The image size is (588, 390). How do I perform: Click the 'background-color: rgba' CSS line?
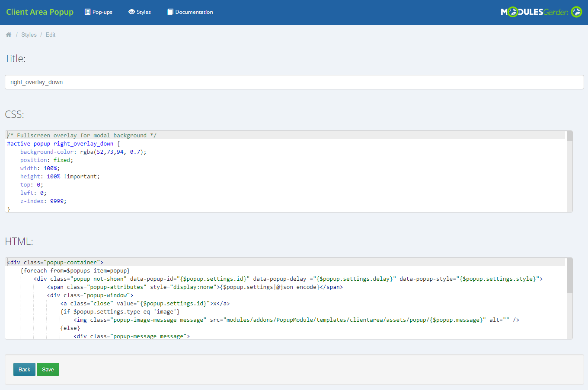click(83, 152)
